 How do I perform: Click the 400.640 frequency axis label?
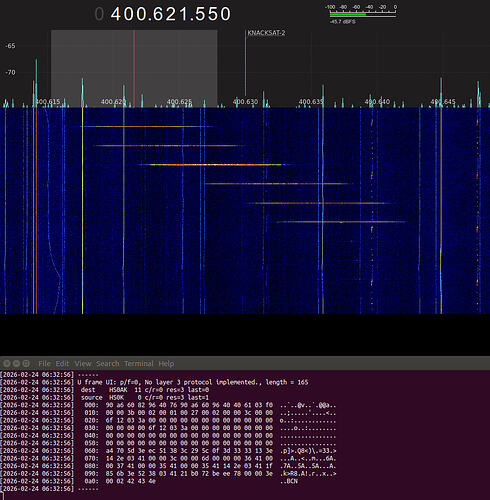pyautogui.click(x=377, y=102)
